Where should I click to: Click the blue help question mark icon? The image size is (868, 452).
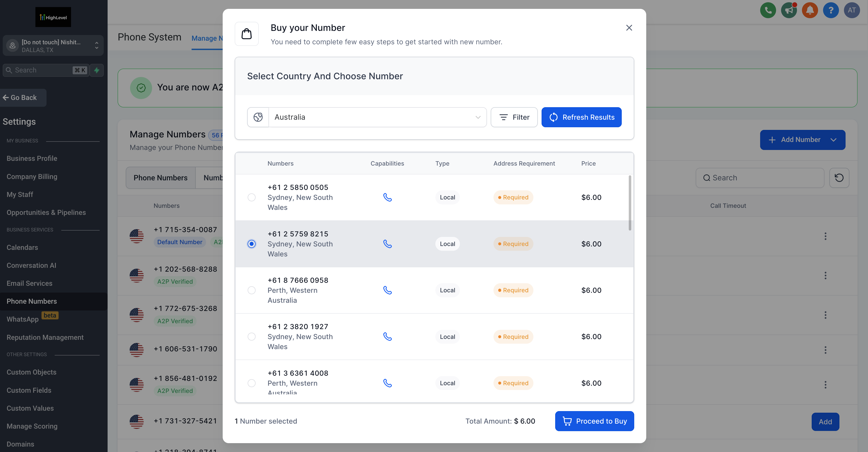tap(831, 10)
